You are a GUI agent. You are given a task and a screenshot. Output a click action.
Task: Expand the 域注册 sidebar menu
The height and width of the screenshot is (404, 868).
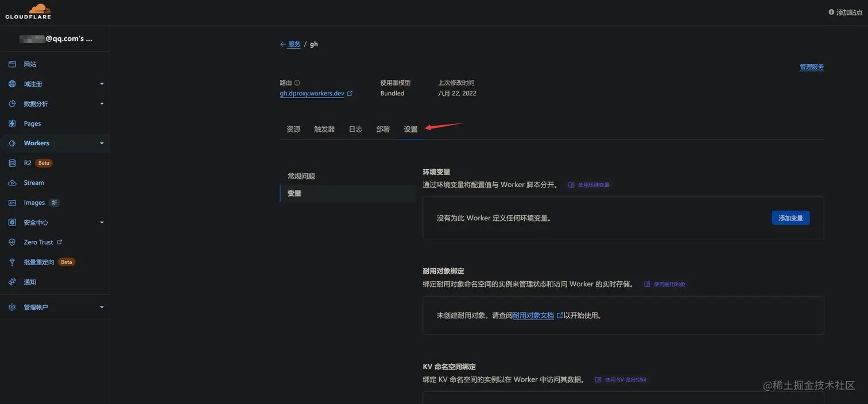102,84
